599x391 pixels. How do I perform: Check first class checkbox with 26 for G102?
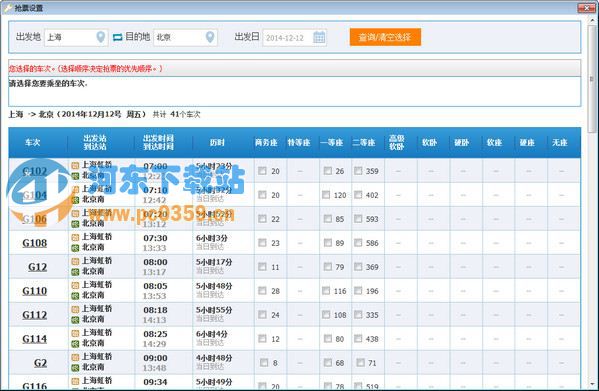[x=328, y=171]
